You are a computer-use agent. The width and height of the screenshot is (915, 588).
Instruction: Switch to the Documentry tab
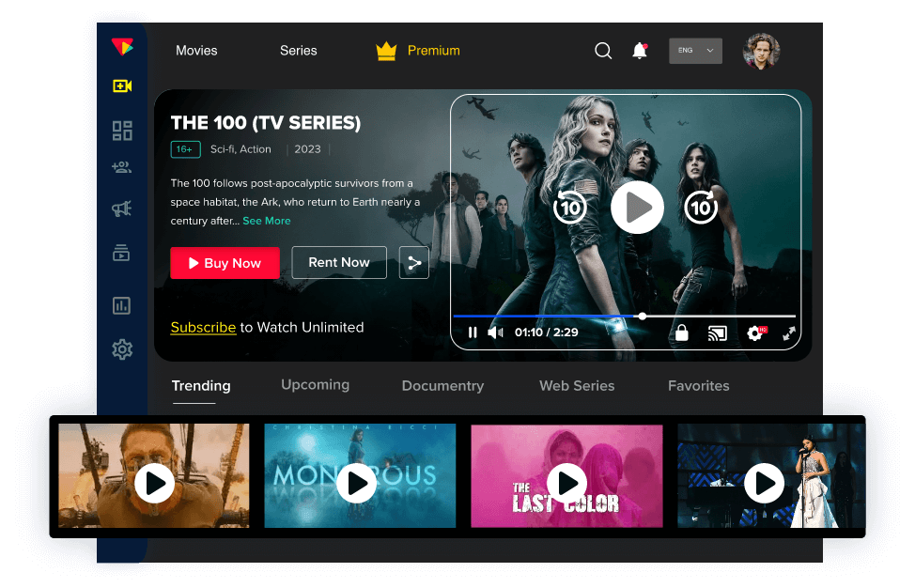[x=442, y=386]
